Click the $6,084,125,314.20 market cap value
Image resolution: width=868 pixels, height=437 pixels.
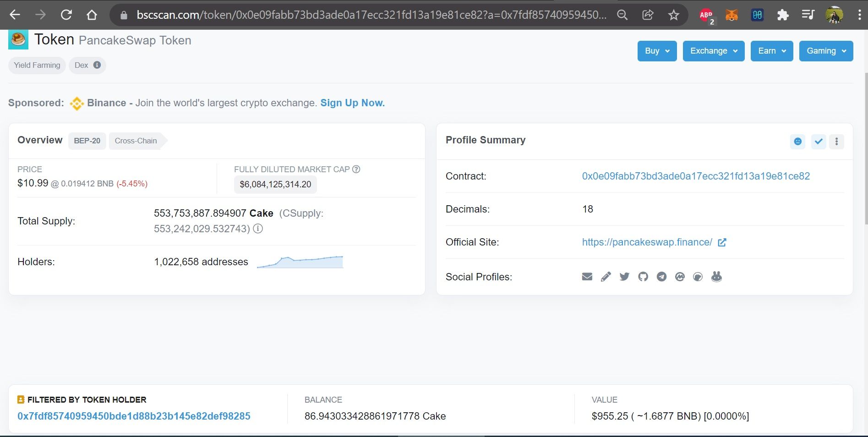point(275,184)
